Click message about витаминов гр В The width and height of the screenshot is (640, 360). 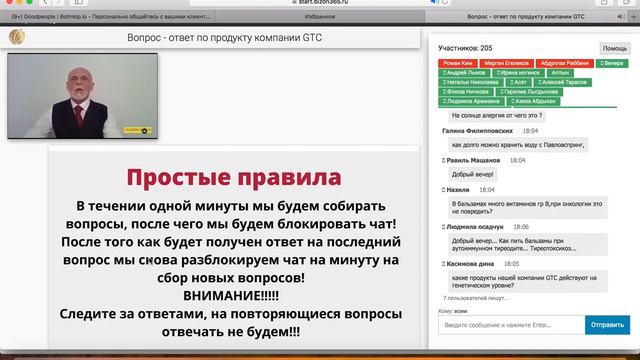[x=528, y=207]
